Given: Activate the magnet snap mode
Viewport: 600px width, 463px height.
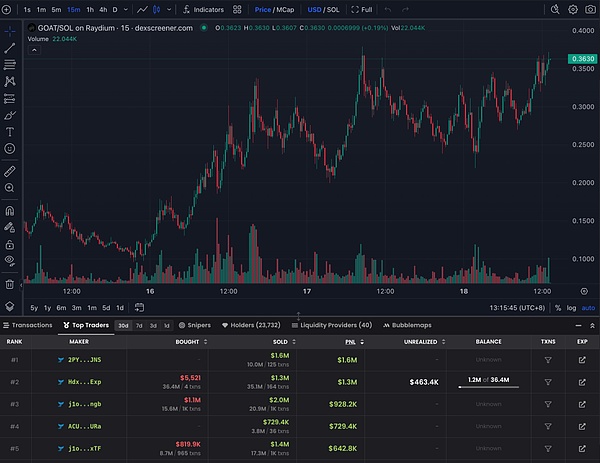Looking at the screenshot, I should tap(10, 211).
